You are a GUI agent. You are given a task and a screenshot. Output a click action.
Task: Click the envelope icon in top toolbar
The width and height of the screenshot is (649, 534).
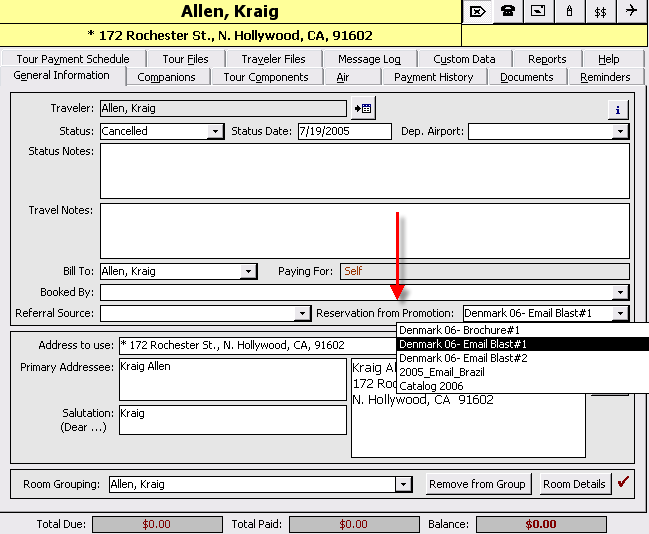539,11
